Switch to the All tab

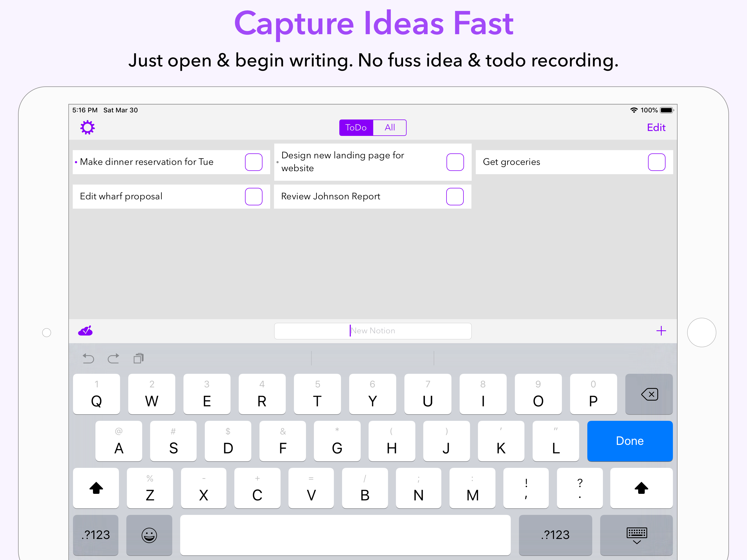(389, 127)
